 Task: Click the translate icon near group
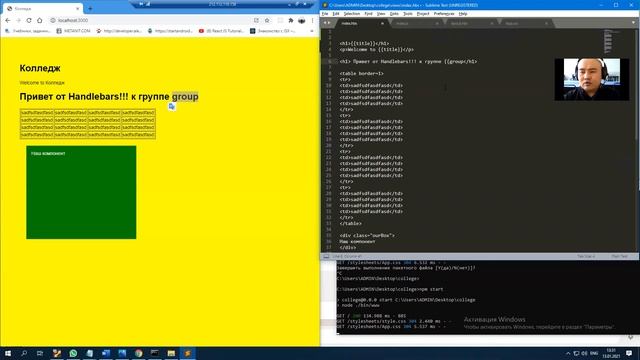[172, 107]
